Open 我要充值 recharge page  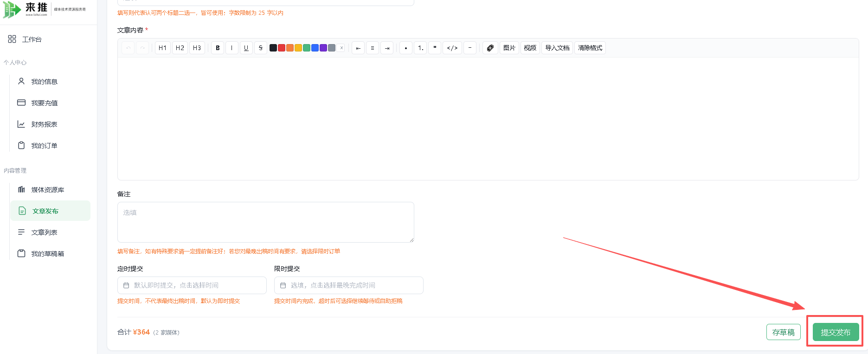(45, 103)
